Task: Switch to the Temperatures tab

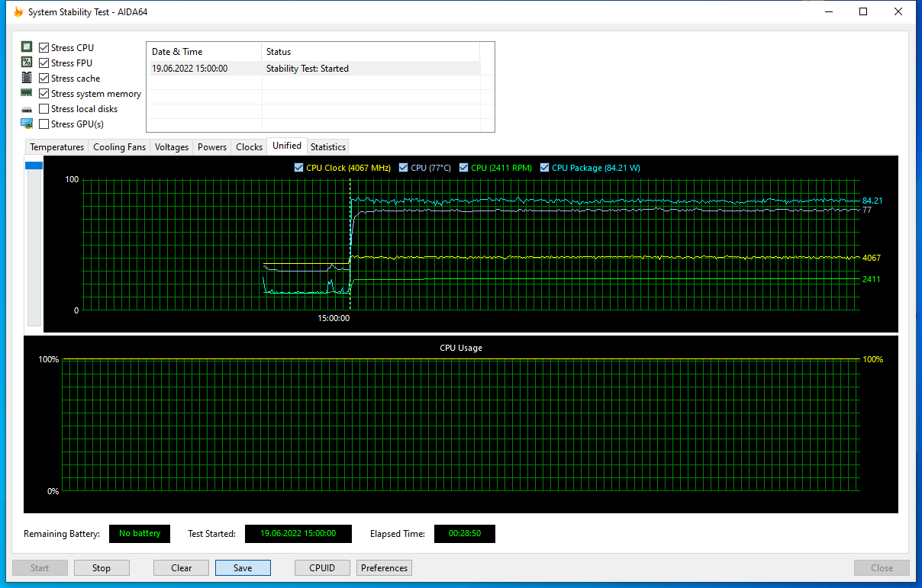Action: click(x=56, y=147)
